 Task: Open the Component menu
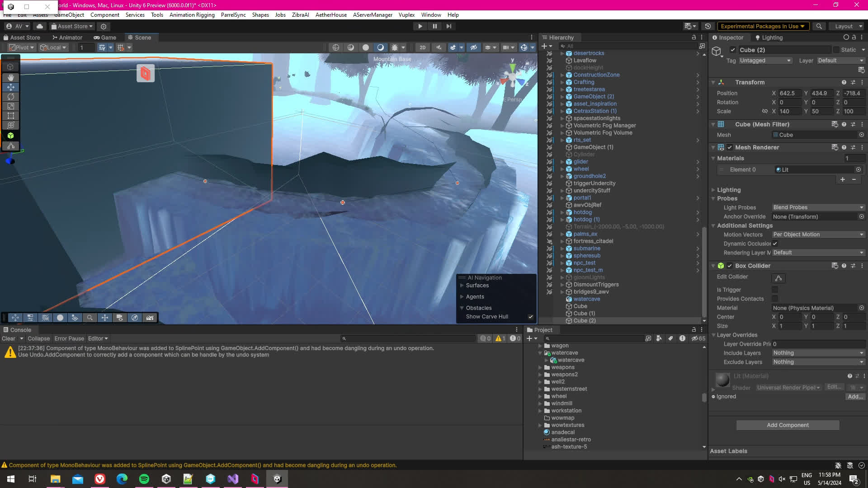coord(104,14)
